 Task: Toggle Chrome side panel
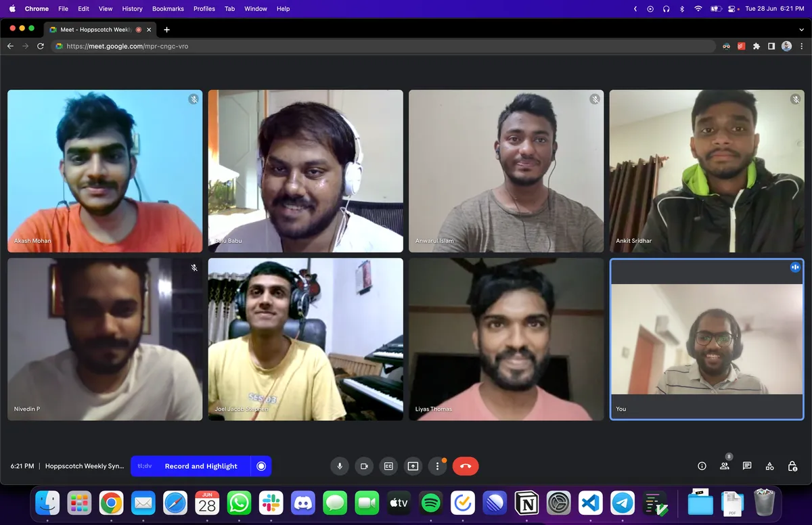pos(771,46)
